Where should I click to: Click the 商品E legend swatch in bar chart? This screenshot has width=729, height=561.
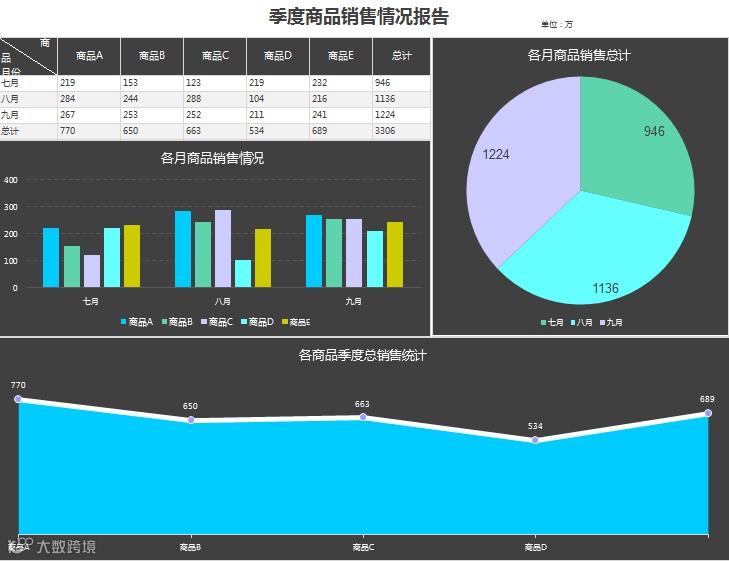tap(285, 322)
